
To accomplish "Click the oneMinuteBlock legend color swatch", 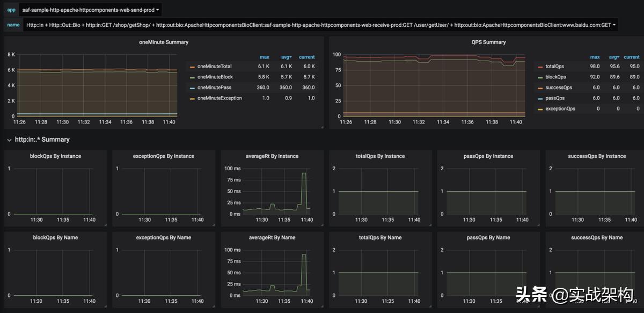I will [x=193, y=77].
